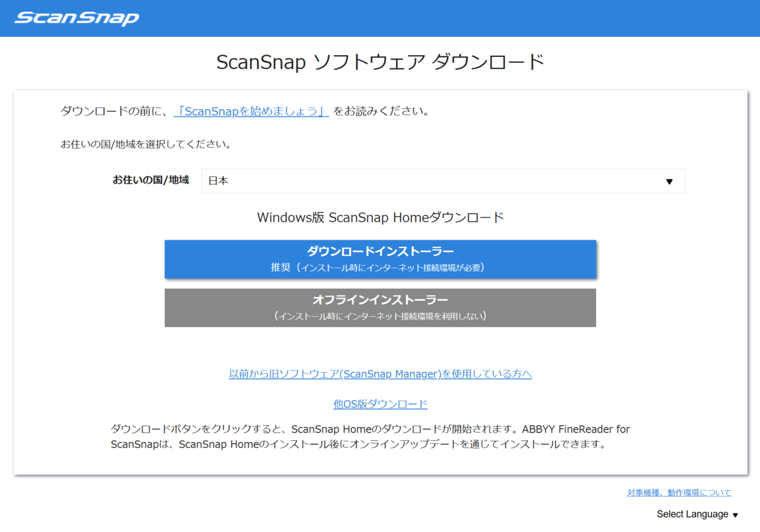This screenshot has height=532, width=760.
Task: Open the 「ScanSnapを始めましょう」 link
Action: (251, 111)
